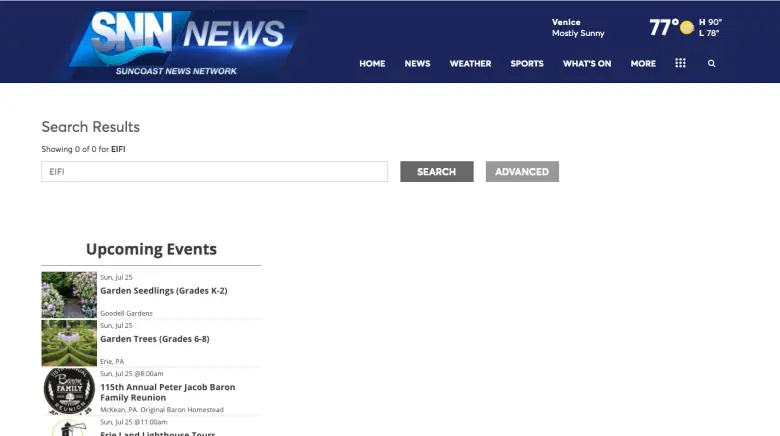Click the Search Results heading
The image size is (780, 436).
click(91, 127)
